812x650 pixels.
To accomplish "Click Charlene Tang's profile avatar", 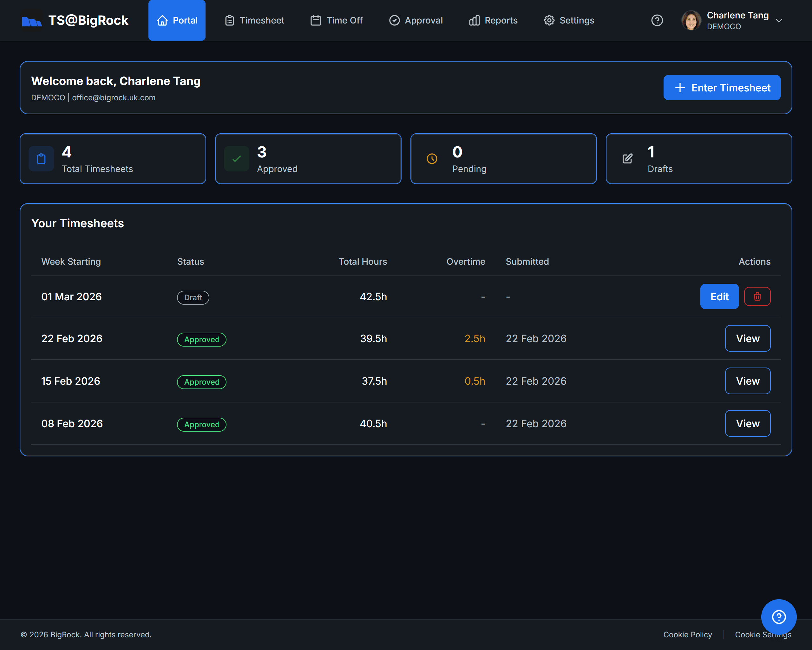I will click(691, 20).
